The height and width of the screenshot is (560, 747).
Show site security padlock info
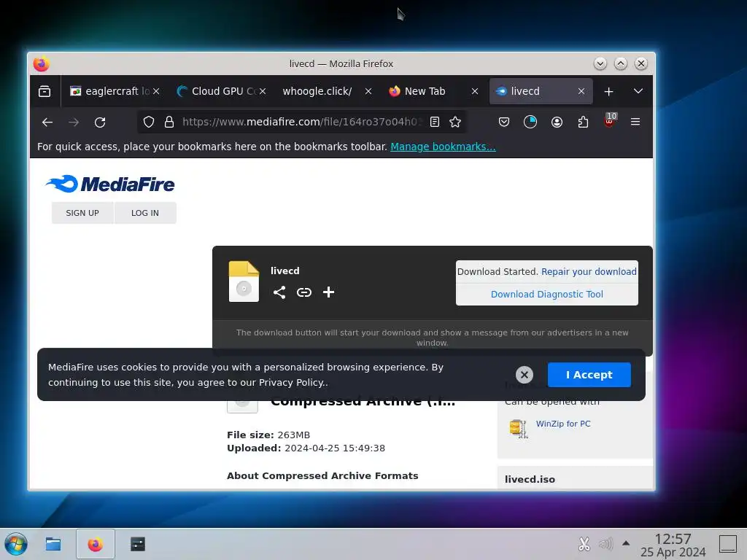[169, 122]
